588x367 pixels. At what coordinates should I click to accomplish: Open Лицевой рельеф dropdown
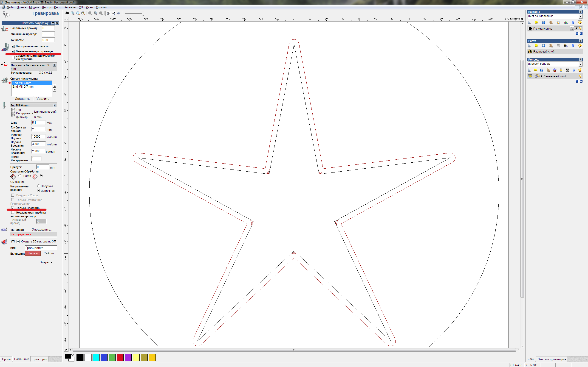tap(580, 64)
